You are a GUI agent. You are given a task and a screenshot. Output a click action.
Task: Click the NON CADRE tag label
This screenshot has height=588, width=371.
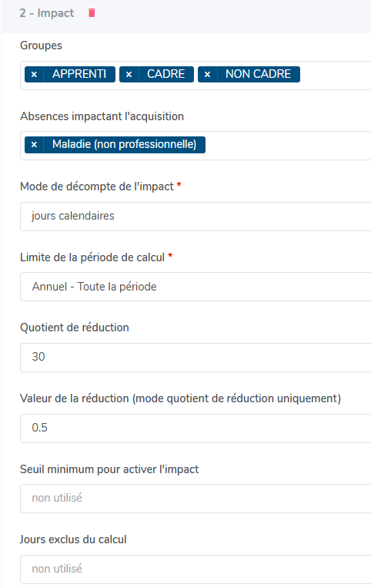[259, 74]
